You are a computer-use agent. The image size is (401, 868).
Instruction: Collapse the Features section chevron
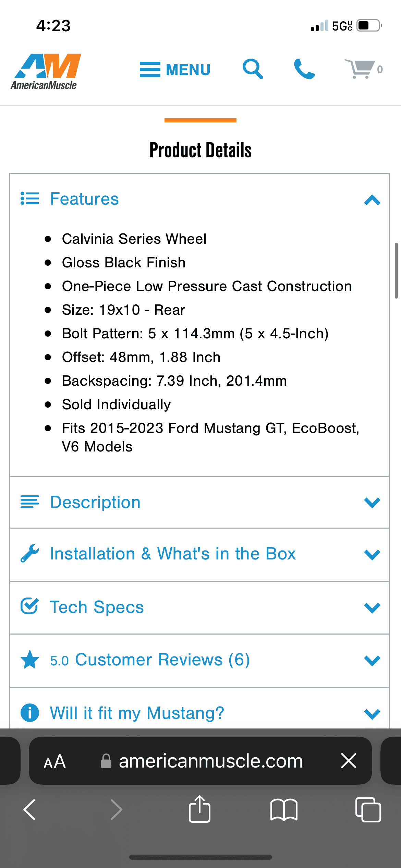(x=372, y=200)
